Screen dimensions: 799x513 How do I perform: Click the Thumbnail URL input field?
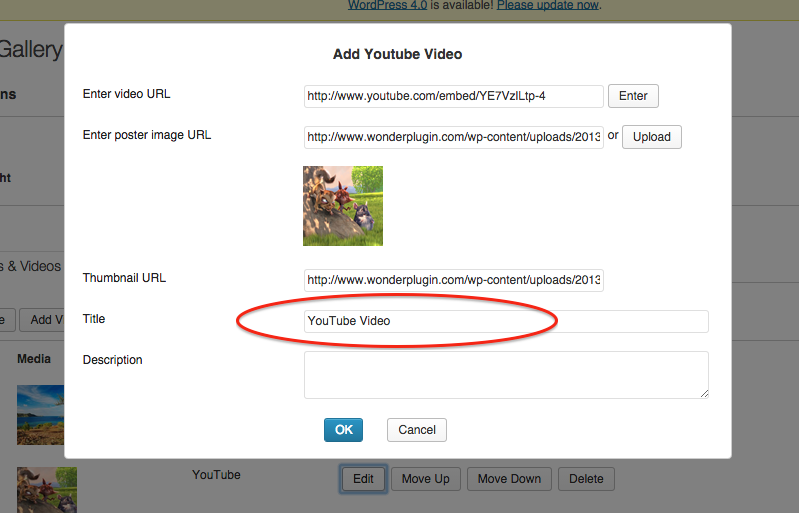[453, 280]
